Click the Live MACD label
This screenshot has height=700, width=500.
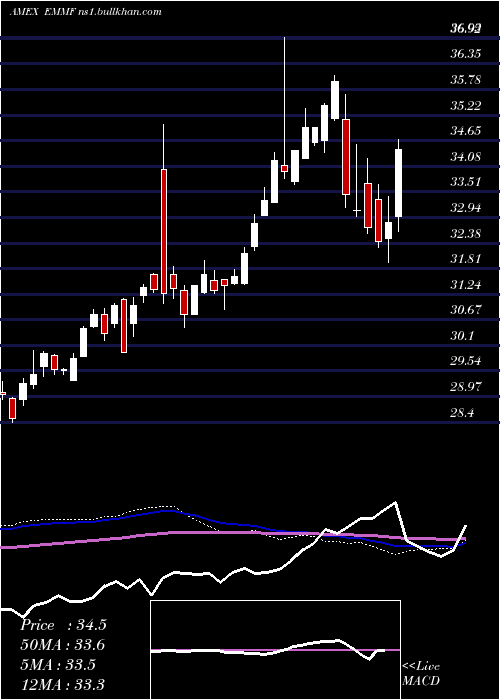421,674
